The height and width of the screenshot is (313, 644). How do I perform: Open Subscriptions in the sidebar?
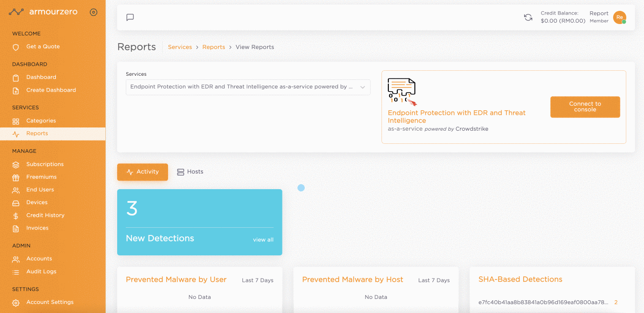(x=45, y=165)
